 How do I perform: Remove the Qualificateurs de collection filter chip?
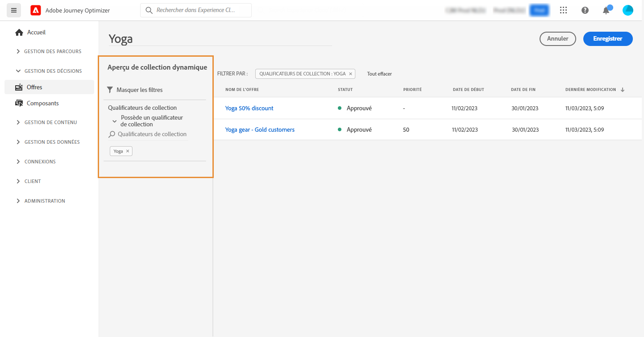tap(350, 74)
